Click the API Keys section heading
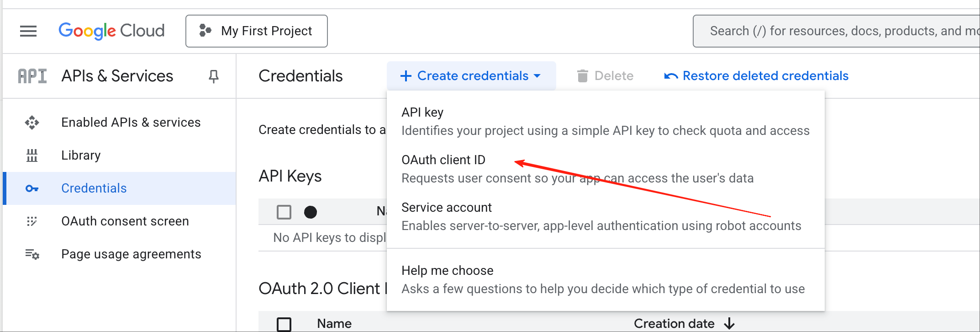The image size is (980, 332). (x=290, y=176)
